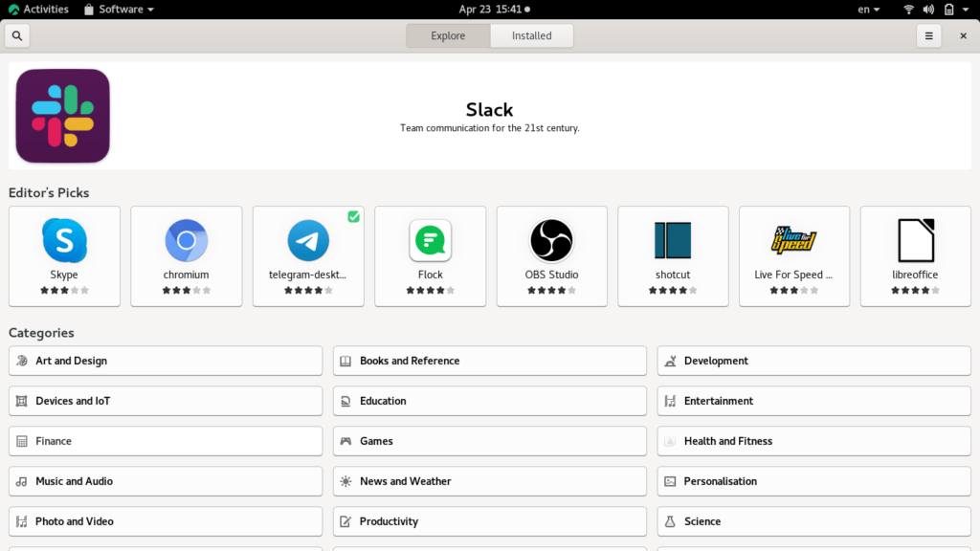Open the Flock app tile
The width and height of the screenshot is (980, 551).
pyautogui.click(x=430, y=256)
